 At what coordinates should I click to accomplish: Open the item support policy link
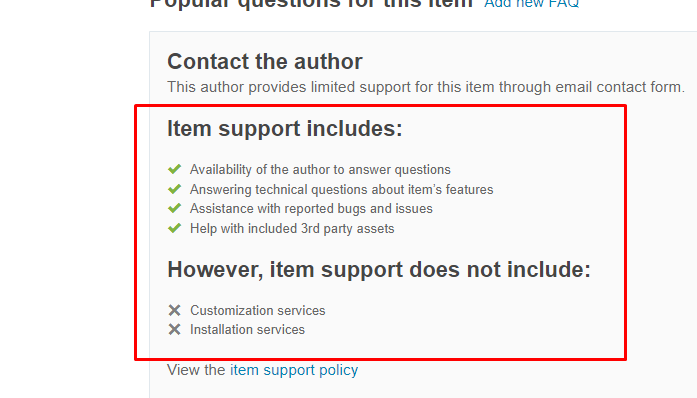pyautogui.click(x=294, y=370)
